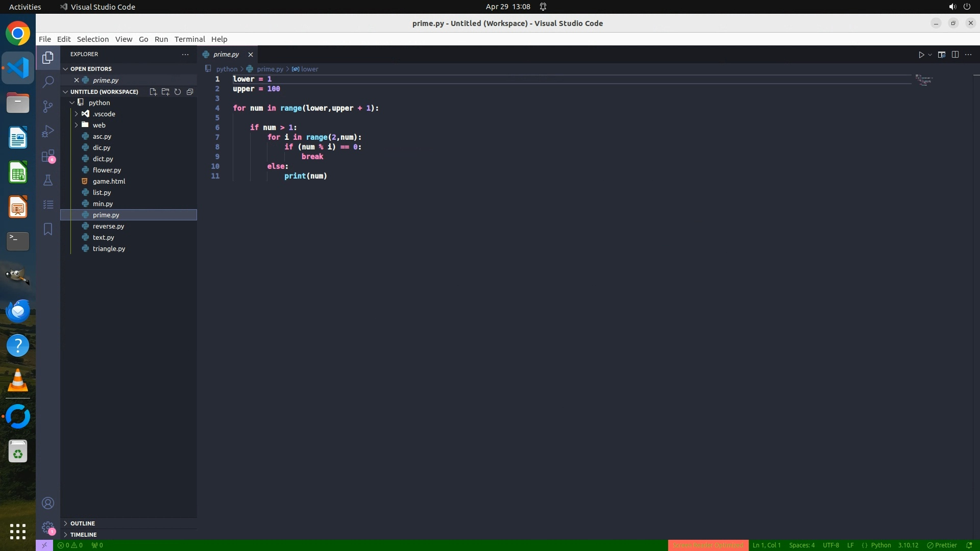The width and height of the screenshot is (980, 551).
Task: Click the Split Editor Right icon
Action: [x=955, y=55]
